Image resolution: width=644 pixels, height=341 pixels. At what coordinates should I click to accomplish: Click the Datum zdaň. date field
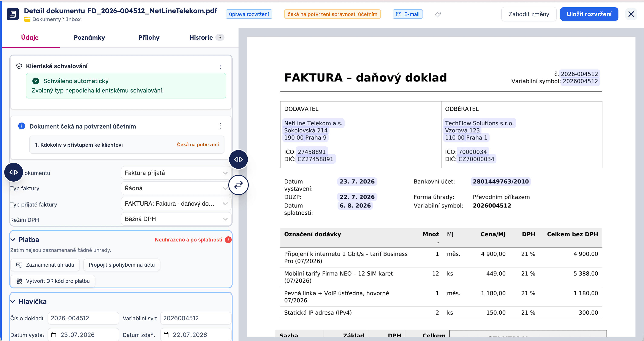(196, 335)
